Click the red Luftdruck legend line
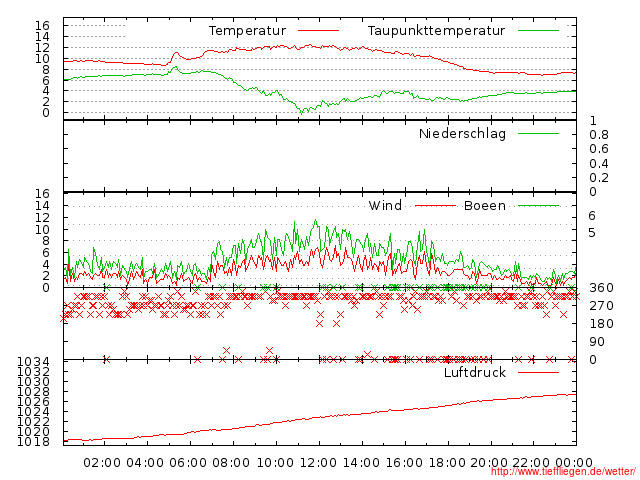This screenshot has height=480, width=640. click(538, 372)
